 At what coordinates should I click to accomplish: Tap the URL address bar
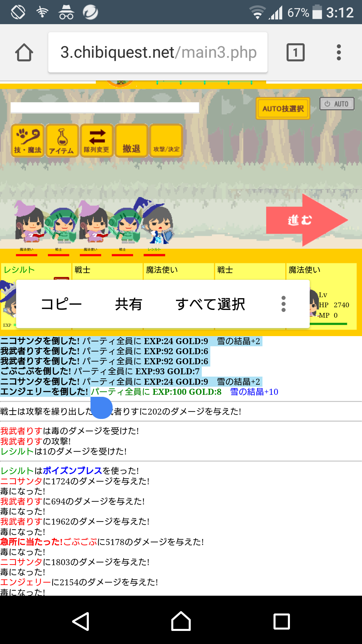158,53
